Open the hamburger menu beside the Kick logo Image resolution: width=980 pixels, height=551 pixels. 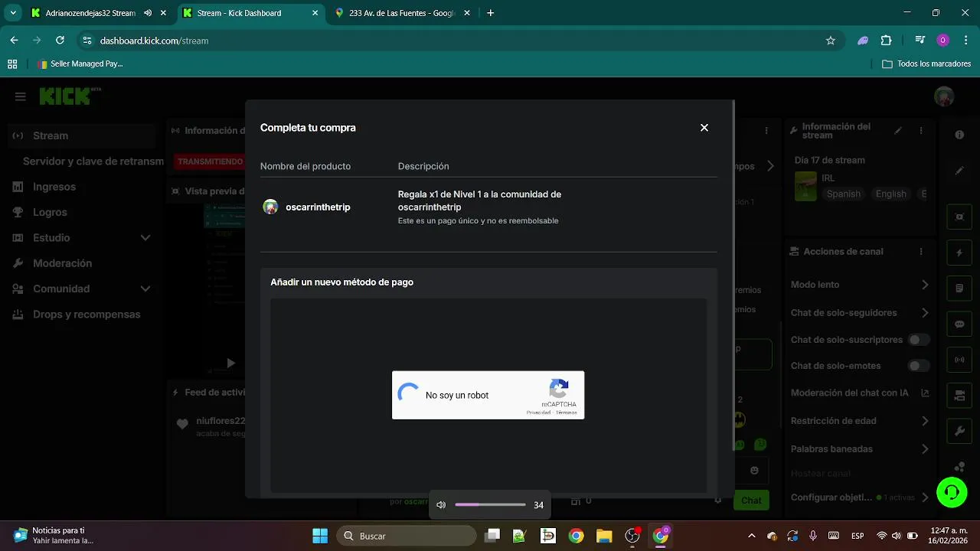21,96
